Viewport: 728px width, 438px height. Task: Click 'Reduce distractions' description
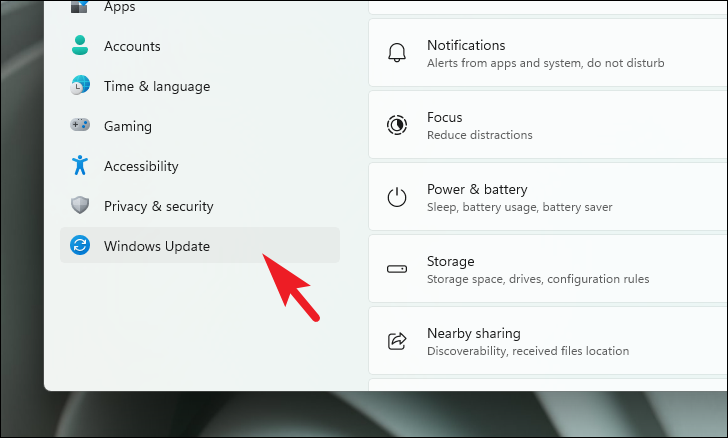480,135
